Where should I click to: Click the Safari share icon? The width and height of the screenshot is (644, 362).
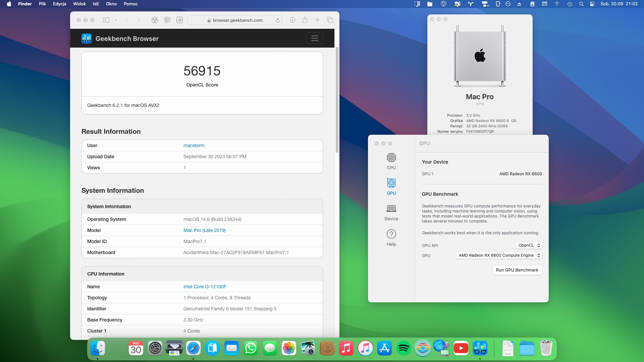click(305, 20)
